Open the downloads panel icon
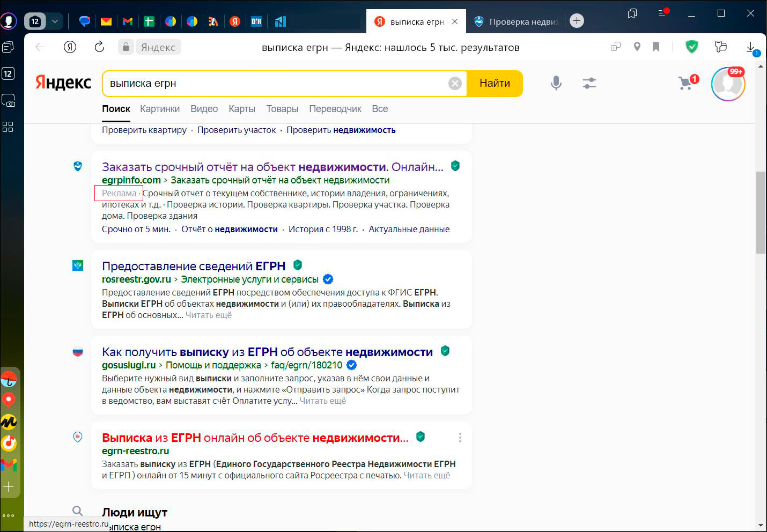Screen dimensions: 767x532 coord(750,47)
